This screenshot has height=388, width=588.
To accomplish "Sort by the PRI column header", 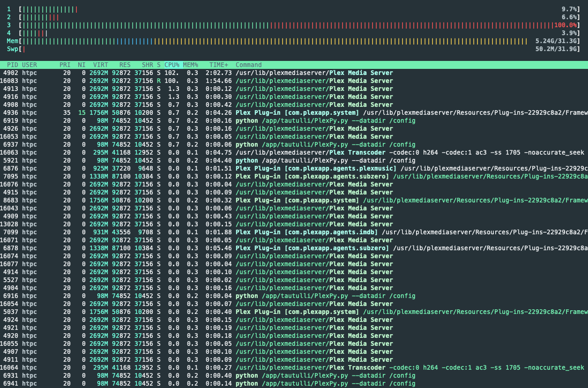I will pyautogui.click(x=65, y=65).
